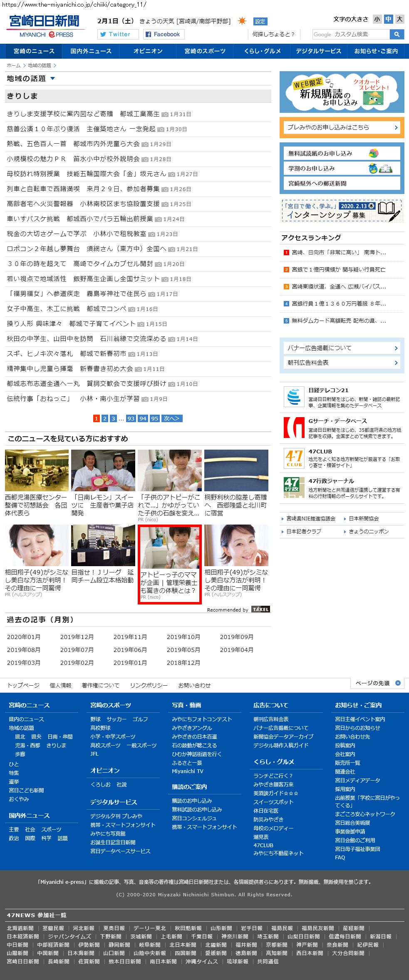Go to pagination page 2
This screenshot has width=409, height=980.
pos(105,418)
